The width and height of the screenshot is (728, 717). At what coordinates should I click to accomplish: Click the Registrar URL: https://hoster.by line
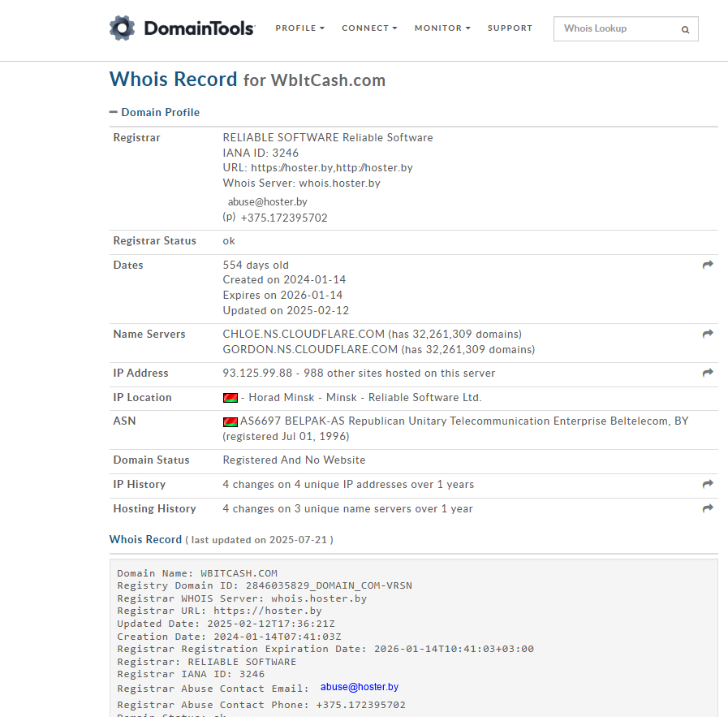pyautogui.click(x=220, y=611)
